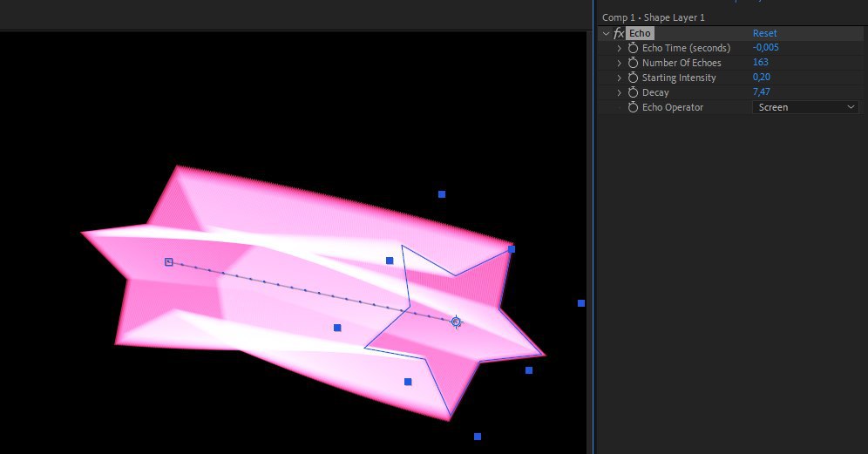Image resolution: width=868 pixels, height=454 pixels.
Task: Edit the Decay value 7,47
Action: tap(762, 91)
